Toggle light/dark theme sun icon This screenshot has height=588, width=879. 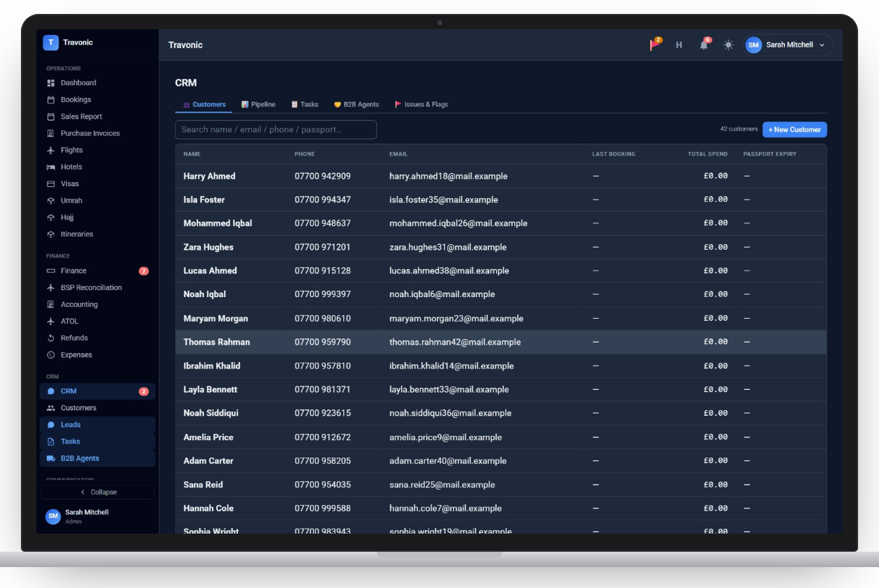(728, 45)
